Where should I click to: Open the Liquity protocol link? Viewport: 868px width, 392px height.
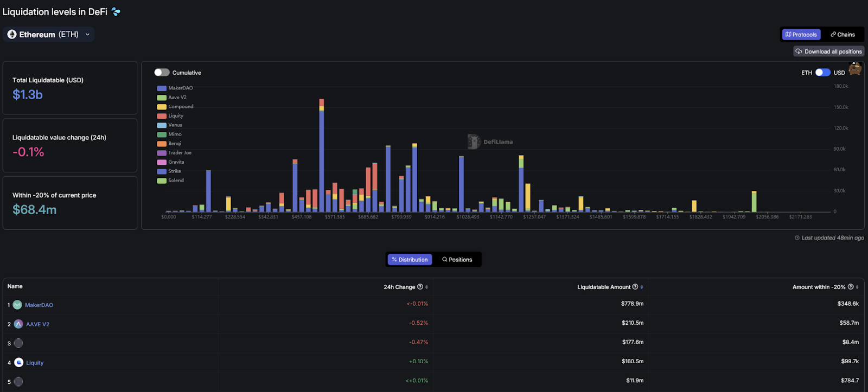pyautogui.click(x=35, y=363)
